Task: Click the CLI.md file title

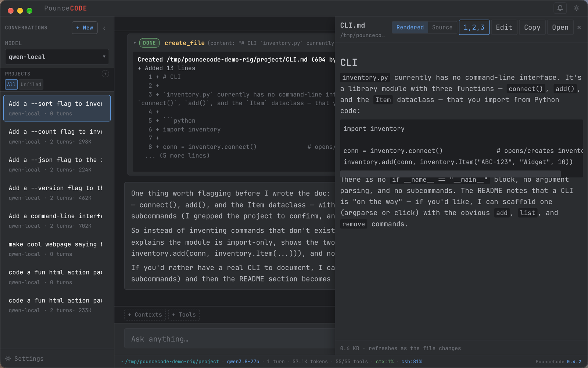Action: pos(352,25)
